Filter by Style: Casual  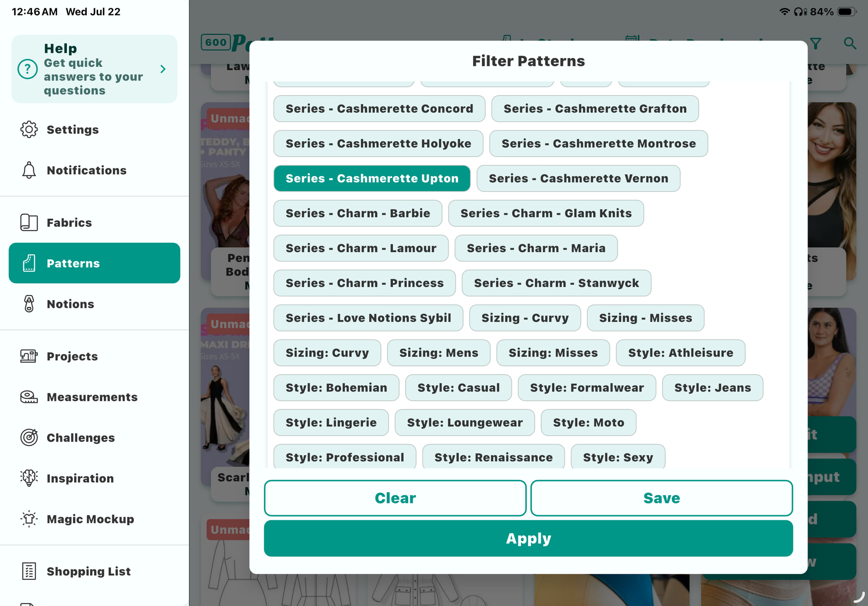coord(459,388)
